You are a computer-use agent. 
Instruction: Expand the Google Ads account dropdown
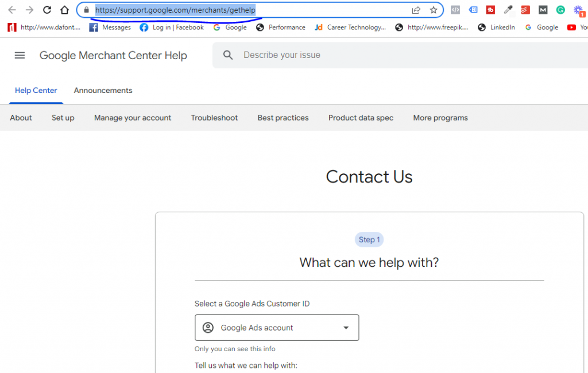coord(277,328)
